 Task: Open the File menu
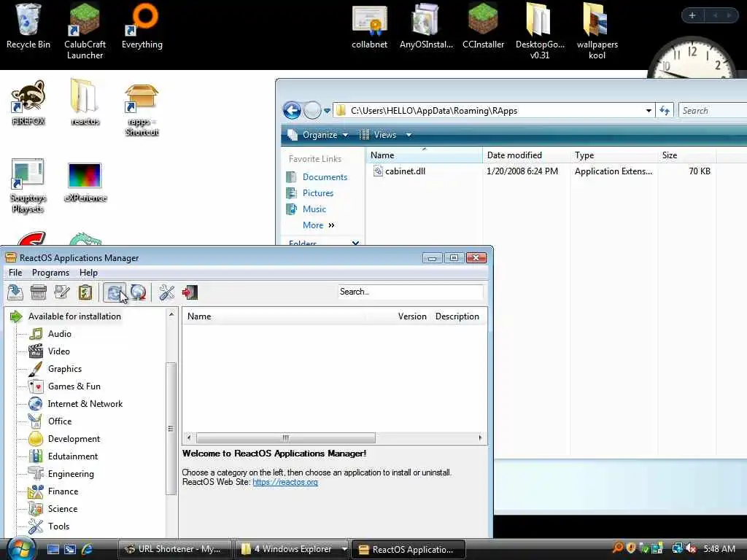point(15,273)
